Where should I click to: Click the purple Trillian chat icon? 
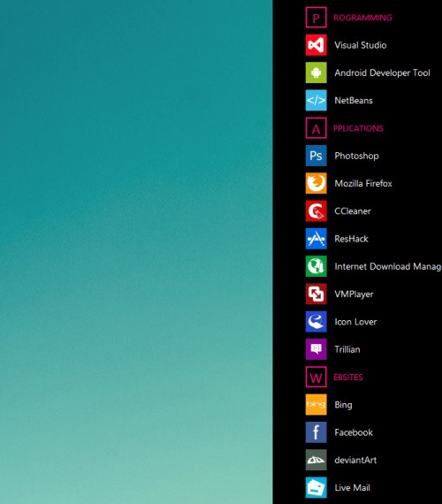(x=316, y=349)
